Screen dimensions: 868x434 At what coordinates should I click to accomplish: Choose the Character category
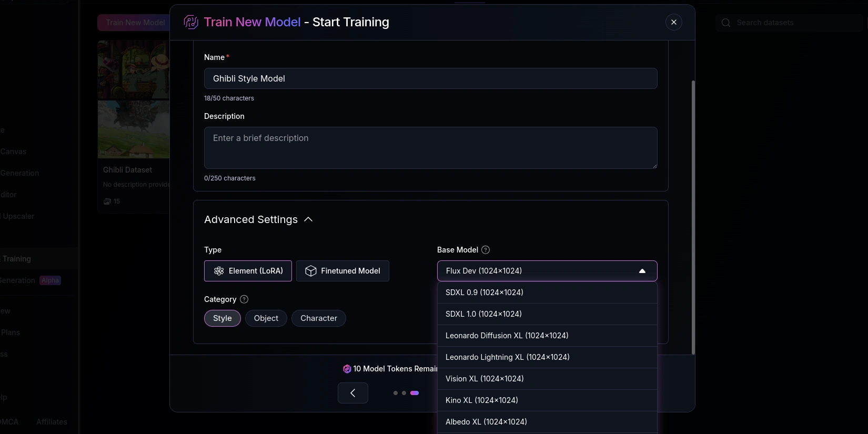tap(318, 318)
